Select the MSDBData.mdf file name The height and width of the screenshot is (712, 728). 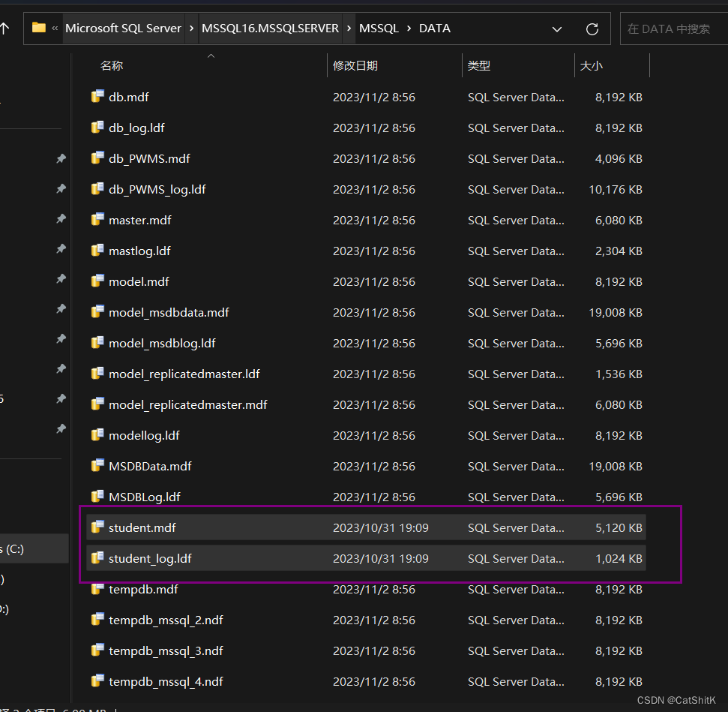[150, 466]
